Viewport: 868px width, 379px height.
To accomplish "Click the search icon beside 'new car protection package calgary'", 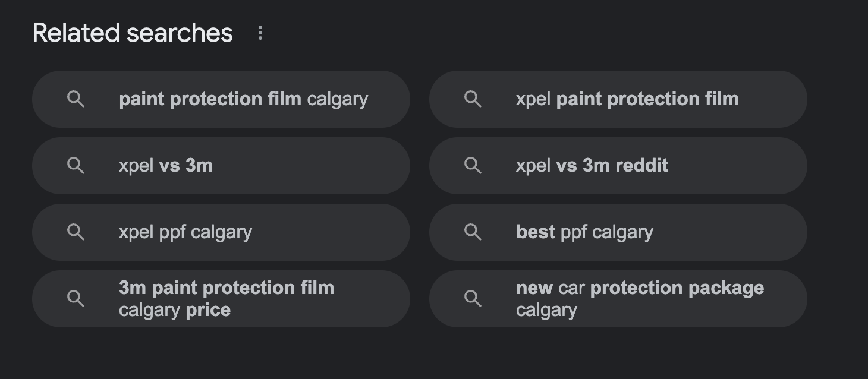I will coord(473,299).
